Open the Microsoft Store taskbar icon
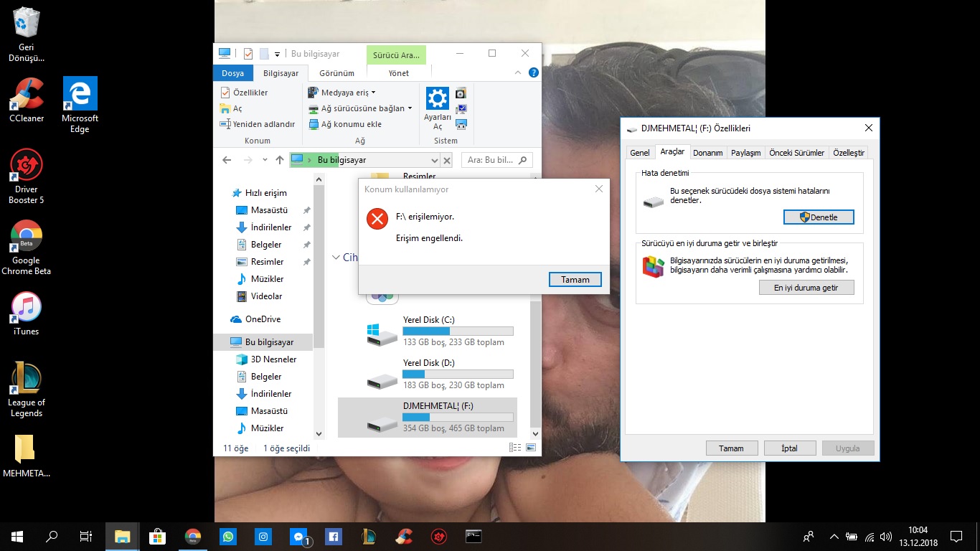Screen dimensions: 980x551 (158, 536)
